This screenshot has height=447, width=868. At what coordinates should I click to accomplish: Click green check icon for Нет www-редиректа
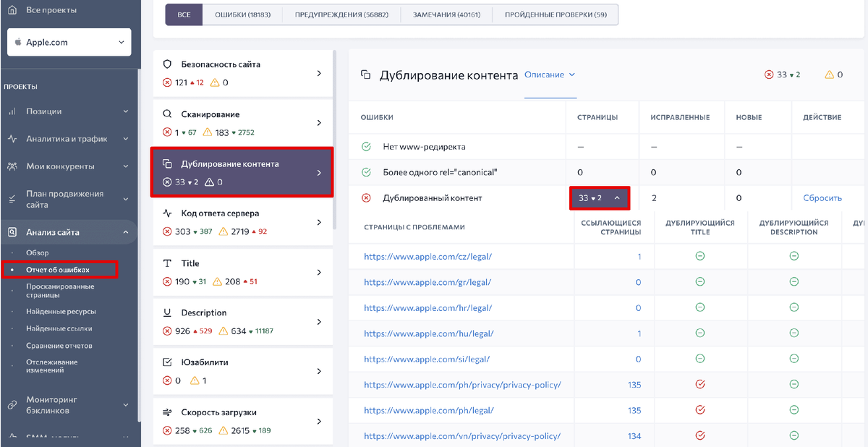pos(366,146)
